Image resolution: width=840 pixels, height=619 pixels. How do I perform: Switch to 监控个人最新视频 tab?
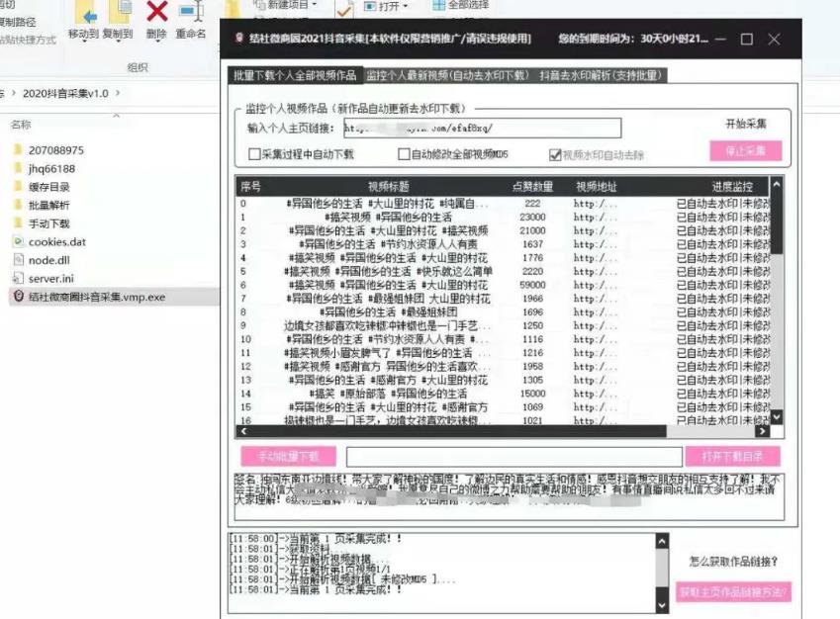(x=448, y=75)
